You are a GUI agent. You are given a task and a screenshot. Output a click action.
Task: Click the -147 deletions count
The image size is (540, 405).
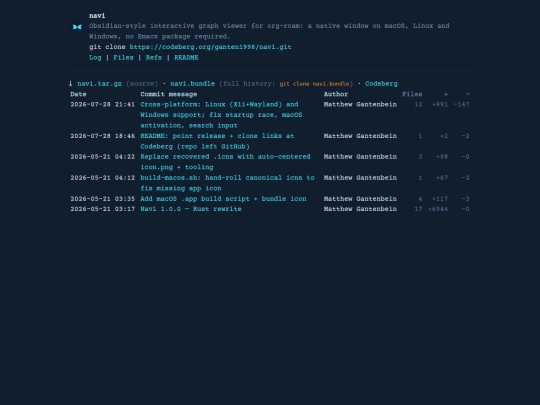point(461,105)
